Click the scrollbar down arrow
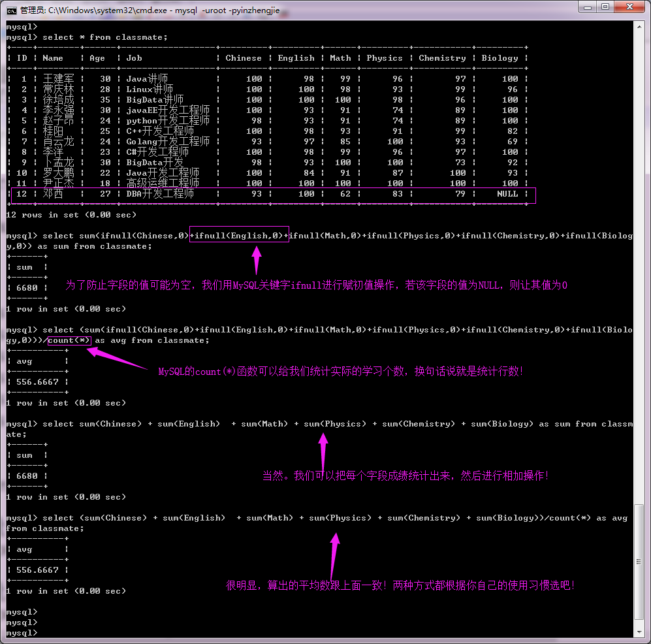651x644 pixels. click(639, 632)
